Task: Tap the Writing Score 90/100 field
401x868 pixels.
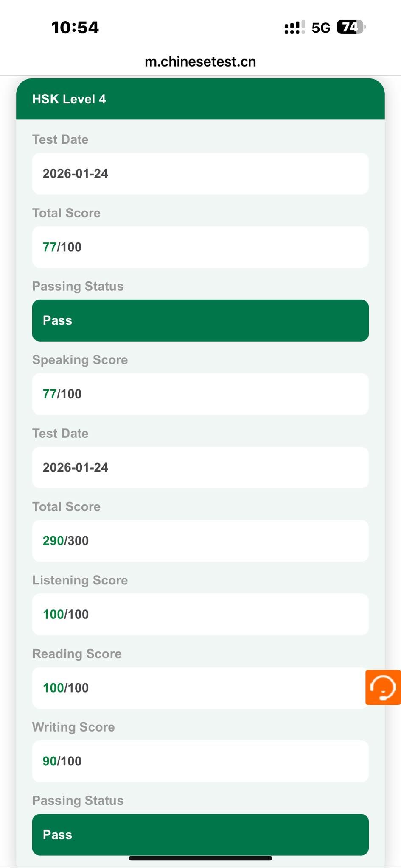Action: pyautogui.click(x=200, y=761)
